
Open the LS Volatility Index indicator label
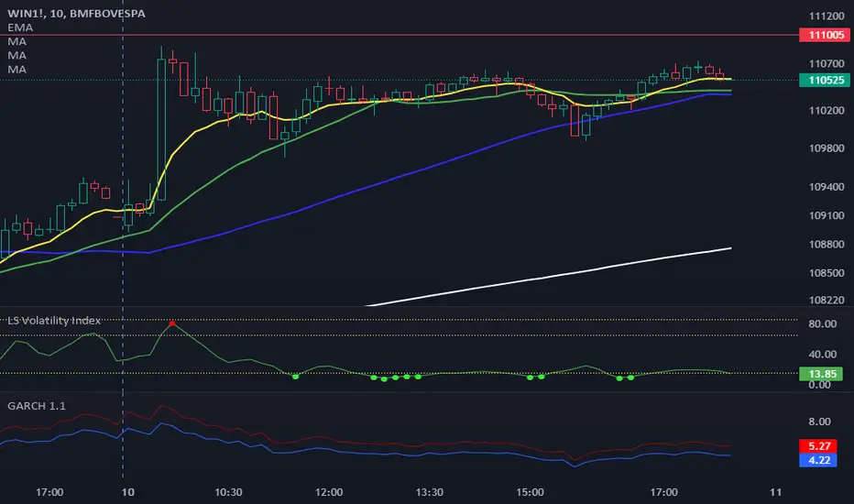pyautogui.click(x=54, y=321)
